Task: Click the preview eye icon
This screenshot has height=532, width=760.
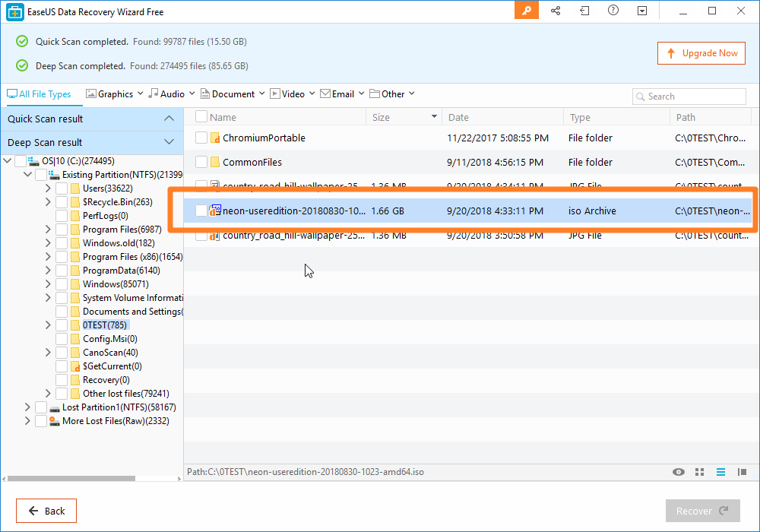Action: coord(679,472)
